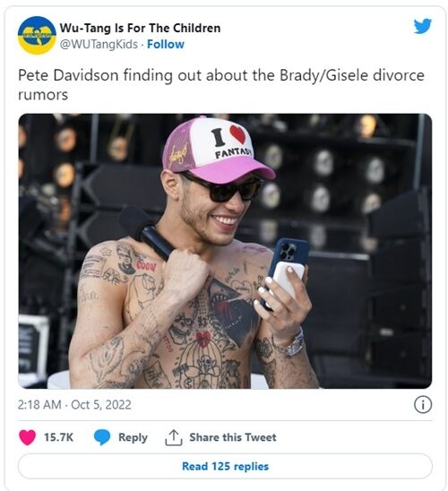Like the tweet with the heart icon
448x491 pixels.
[x=28, y=437]
